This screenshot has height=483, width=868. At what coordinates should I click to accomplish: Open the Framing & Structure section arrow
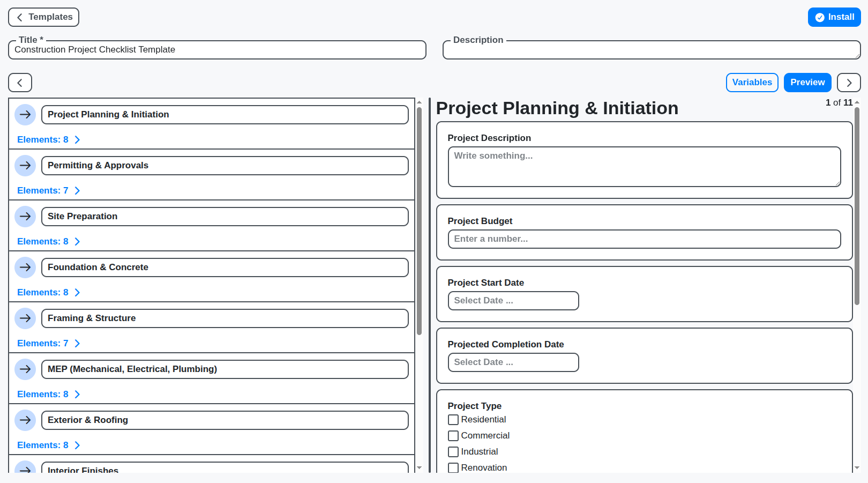[x=25, y=318]
